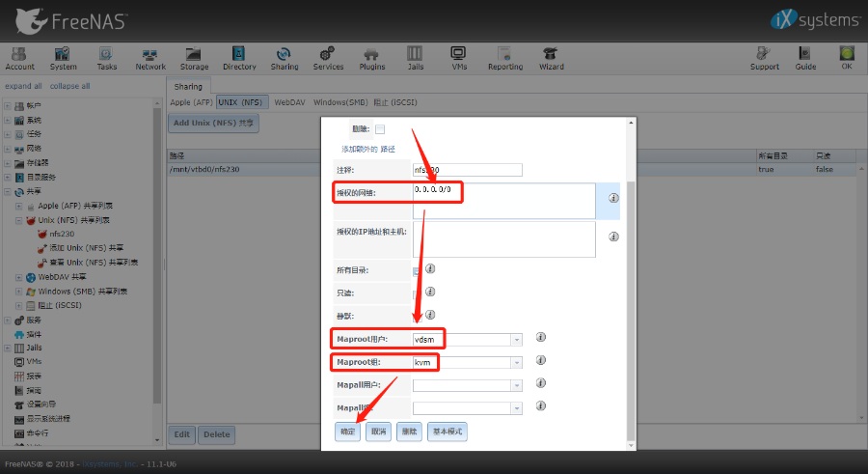Open the Maproot group dropdown

point(517,363)
